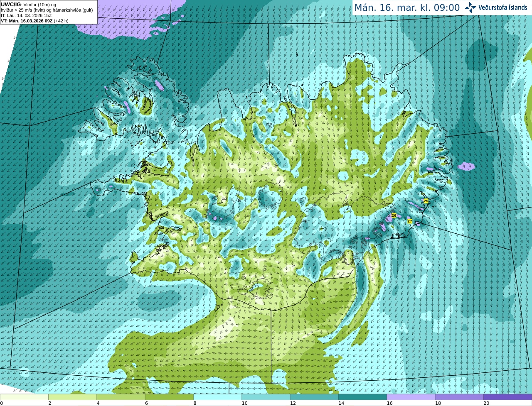532x406 pixels.
Task: Click the scale value '10' on the legend
Action: tap(244, 403)
